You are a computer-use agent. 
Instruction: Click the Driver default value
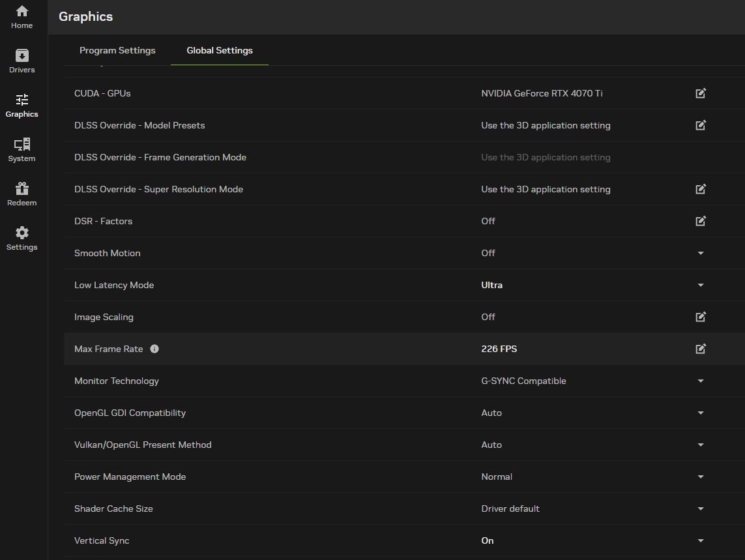pyautogui.click(x=510, y=508)
